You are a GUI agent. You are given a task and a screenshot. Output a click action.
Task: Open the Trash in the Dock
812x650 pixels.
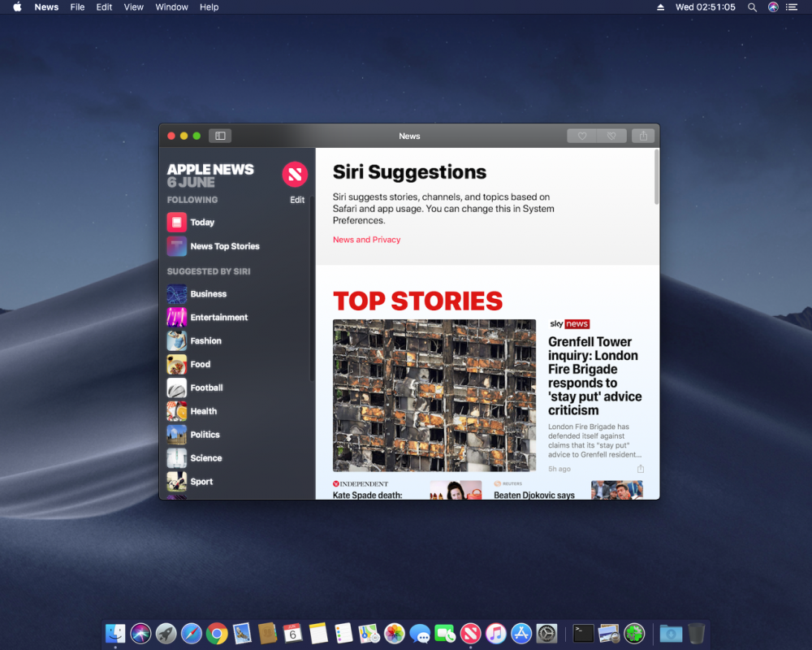tap(697, 634)
